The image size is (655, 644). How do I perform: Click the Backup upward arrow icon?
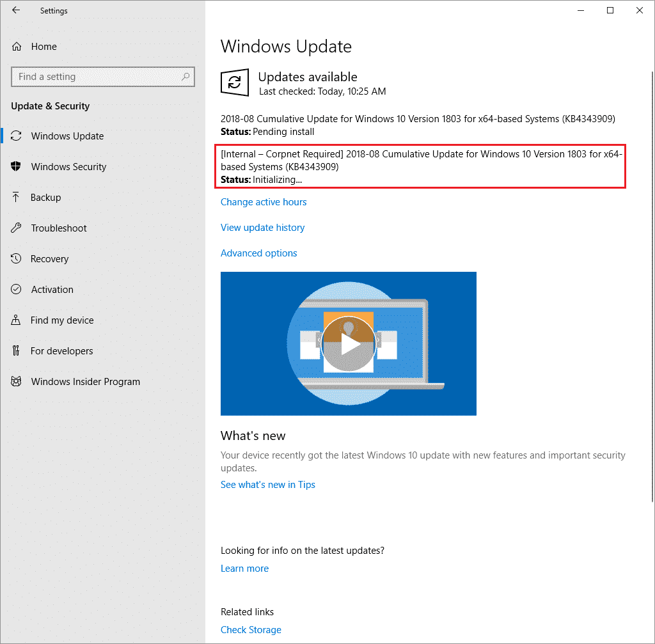pos(15,197)
